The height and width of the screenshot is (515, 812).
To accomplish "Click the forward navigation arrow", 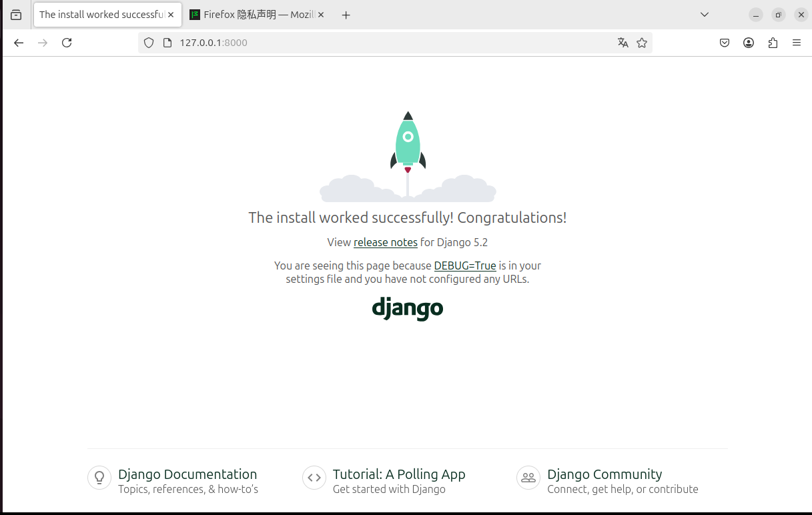I will pyautogui.click(x=43, y=43).
